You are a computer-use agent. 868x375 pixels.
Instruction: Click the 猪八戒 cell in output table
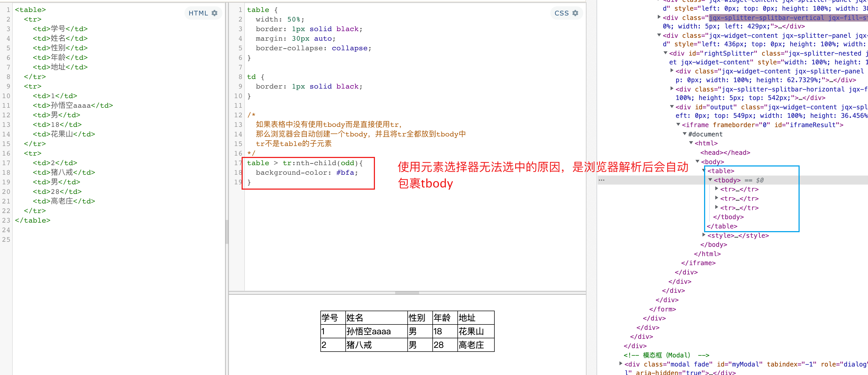(x=376, y=345)
